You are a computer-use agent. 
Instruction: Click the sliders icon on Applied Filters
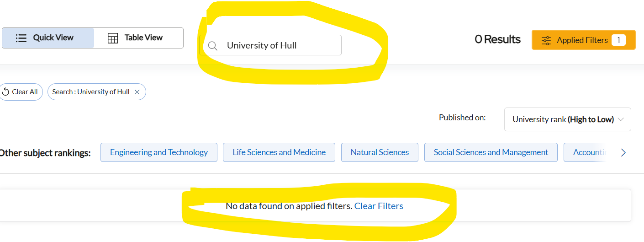tap(546, 40)
